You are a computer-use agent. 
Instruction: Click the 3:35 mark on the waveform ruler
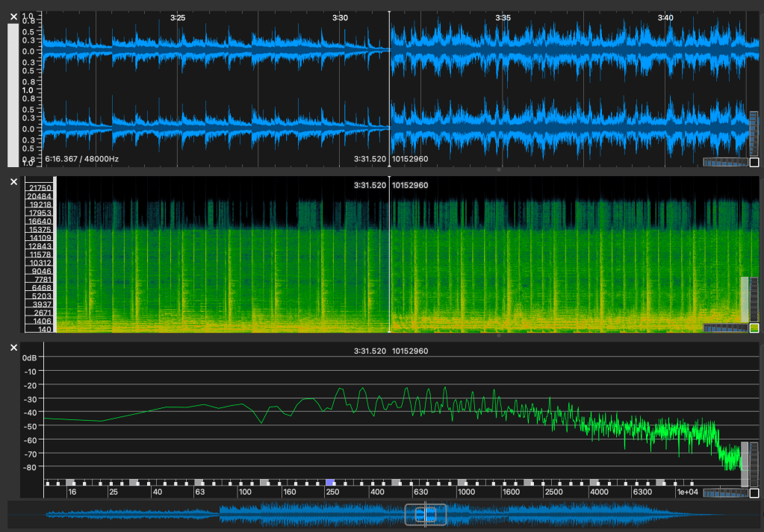point(503,18)
